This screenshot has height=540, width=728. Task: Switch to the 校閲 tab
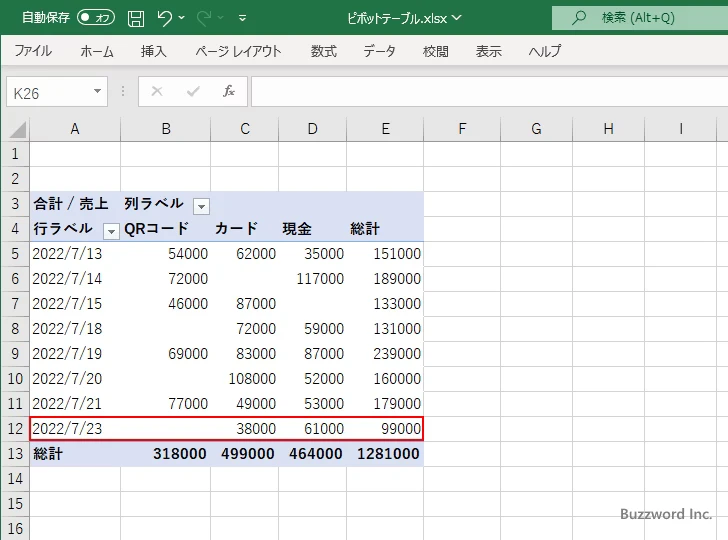click(x=436, y=51)
